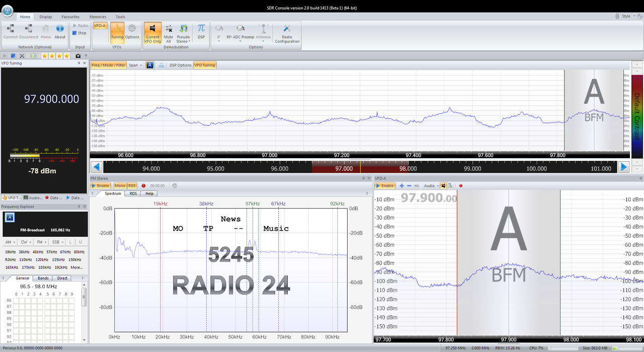Toggle Freq / Mode / Filter button

click(x=108, y=65)
